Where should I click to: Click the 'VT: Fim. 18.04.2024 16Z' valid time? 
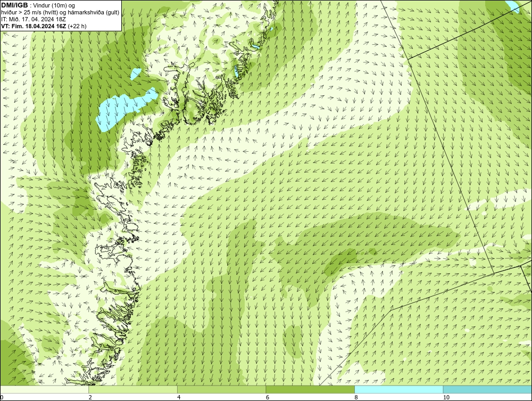click(34, 26)
